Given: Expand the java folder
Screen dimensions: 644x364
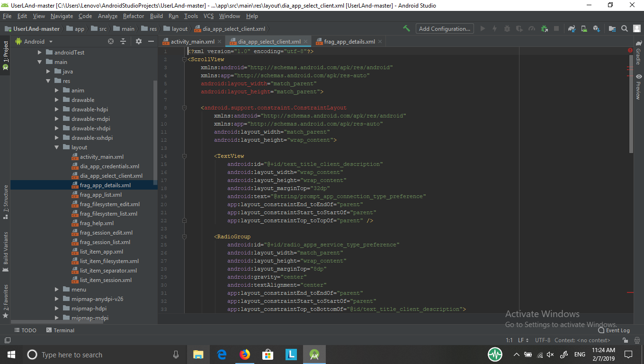Looking at the screenshot, I should point(47,71).
